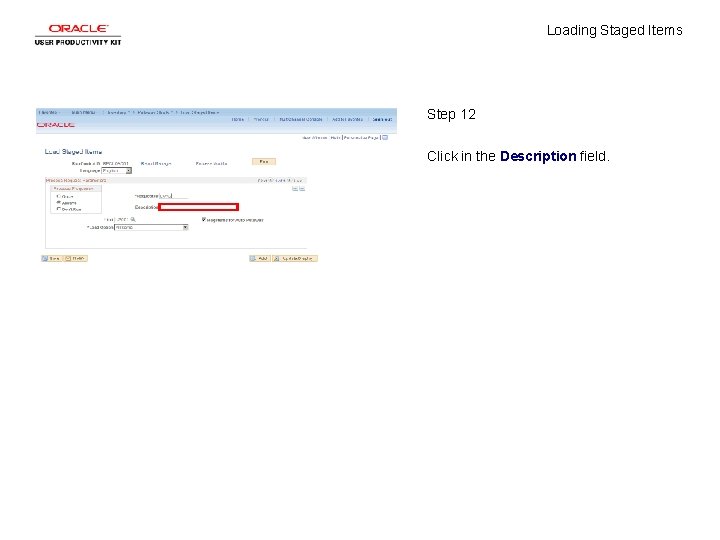Click the Load Staged Items breadcrumb
The image size is (720, 540).
200,112
